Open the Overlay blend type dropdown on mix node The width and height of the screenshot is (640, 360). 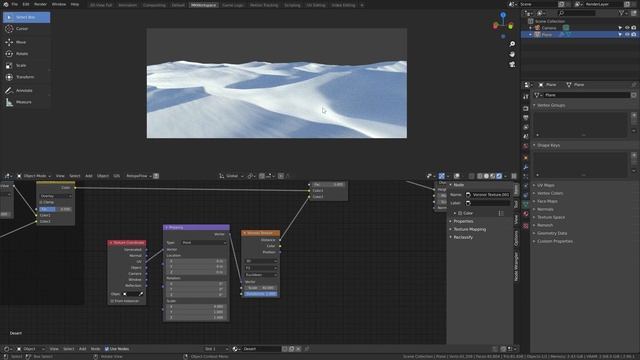56,196
